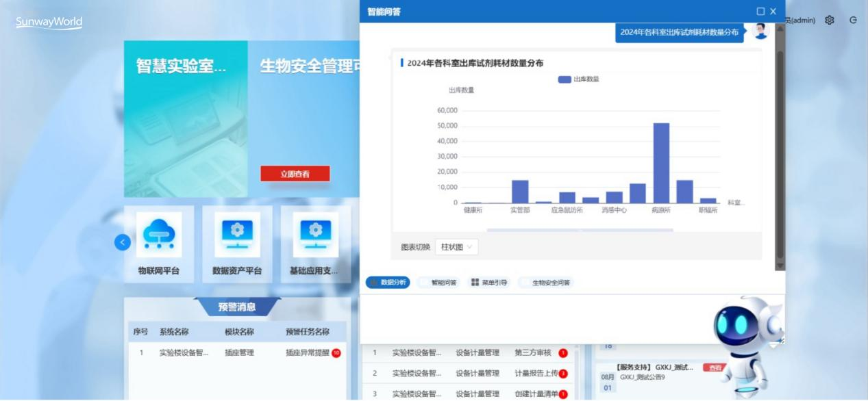Open the 基础应用支... platform icon
This screenshot has width=868, height=401.
point(314,235)
